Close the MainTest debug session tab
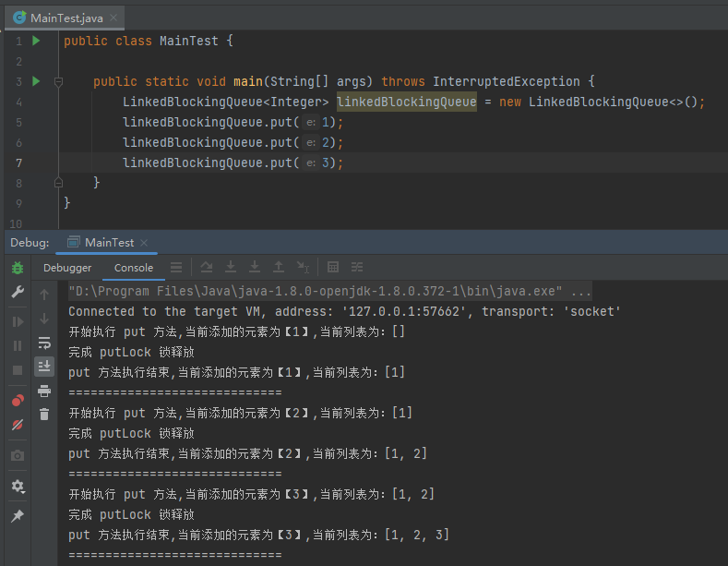This screenshot has height=566, width=728. pos(144,243)
